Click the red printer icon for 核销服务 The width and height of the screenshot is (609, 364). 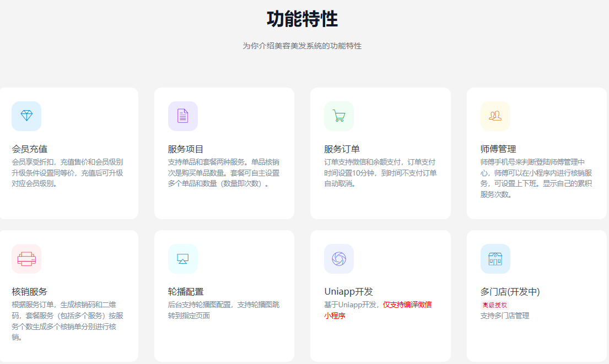tap(26, 259)
